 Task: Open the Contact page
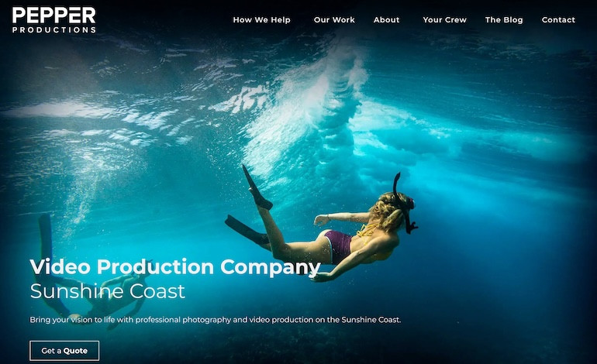(x=558, y=20)
